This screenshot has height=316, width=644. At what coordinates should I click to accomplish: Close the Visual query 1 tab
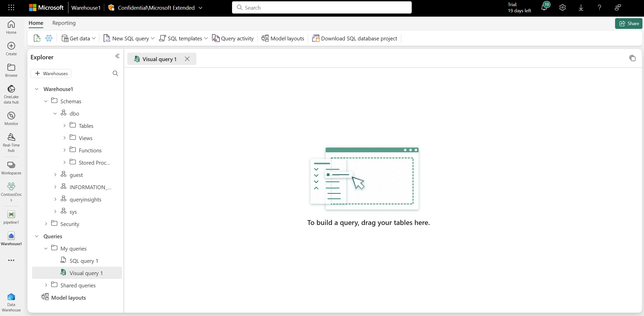[187, 59]
